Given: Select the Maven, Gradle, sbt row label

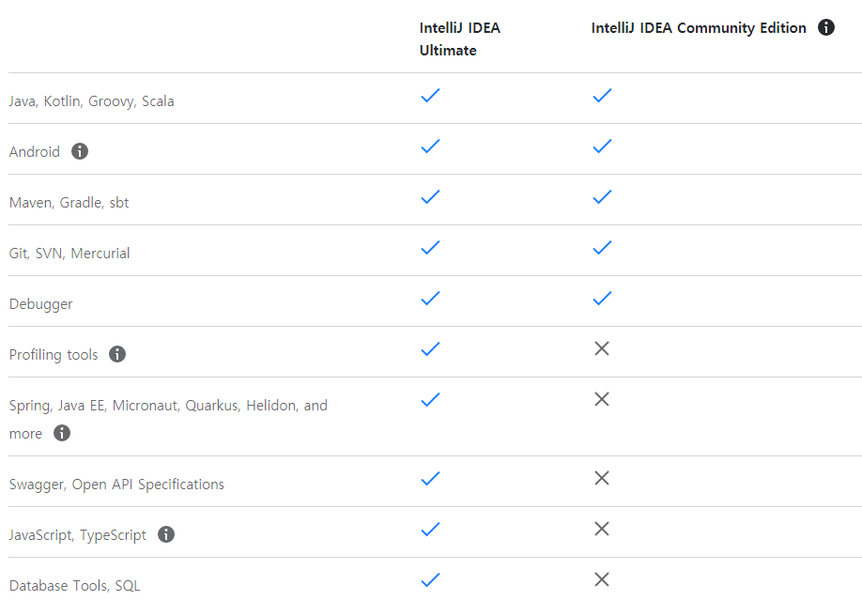Looking at the screenshot, I should (69, 203).
